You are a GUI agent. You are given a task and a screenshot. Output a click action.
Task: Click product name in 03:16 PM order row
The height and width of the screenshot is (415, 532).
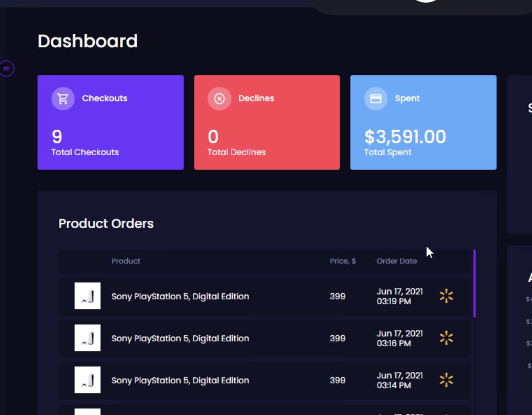(x=180, y=338)
